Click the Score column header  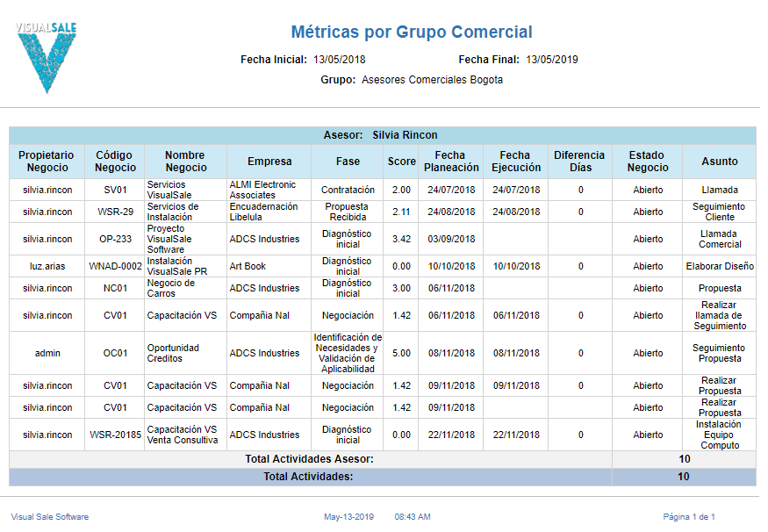(x=402, y=162)
